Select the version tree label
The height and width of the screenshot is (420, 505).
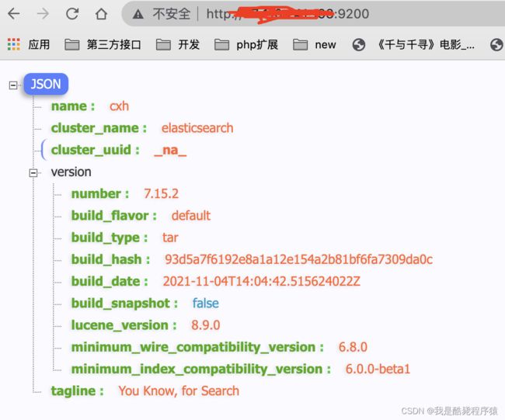click(71, 172)
